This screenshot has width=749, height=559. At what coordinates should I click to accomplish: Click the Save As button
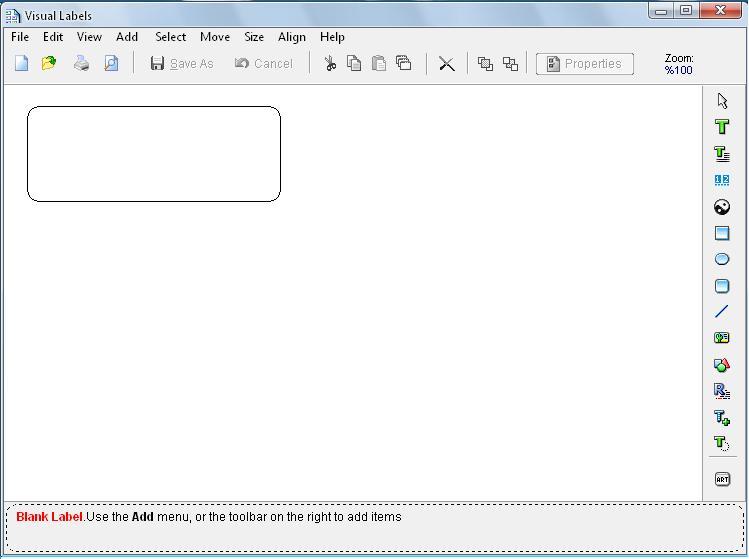coord(182,64)
